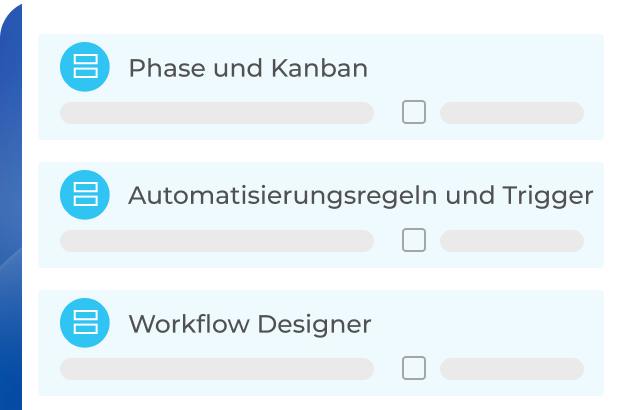The image size is (620, 410).
Task: Click the short gray bar right of Automatisierungsregeln checkbox
Action: coord(511,241)
